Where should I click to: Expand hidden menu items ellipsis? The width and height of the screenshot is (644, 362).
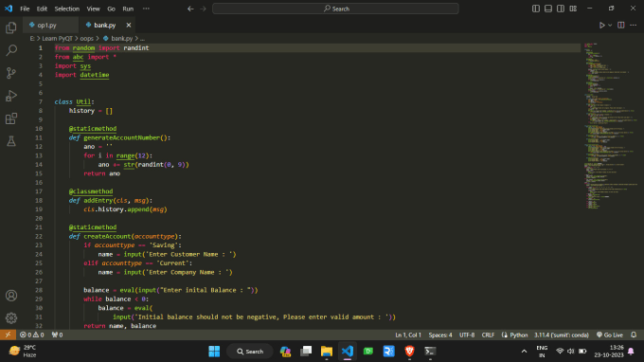tap(146, 9)
